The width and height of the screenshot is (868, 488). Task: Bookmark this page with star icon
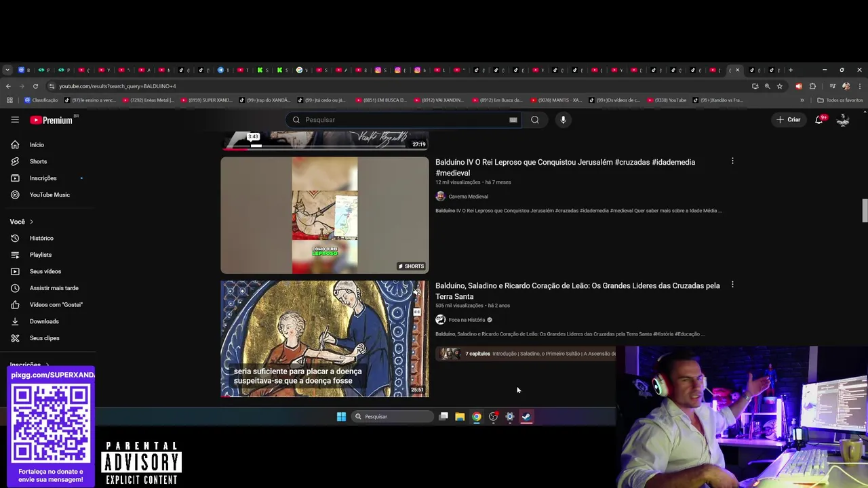tap(780, 86)
